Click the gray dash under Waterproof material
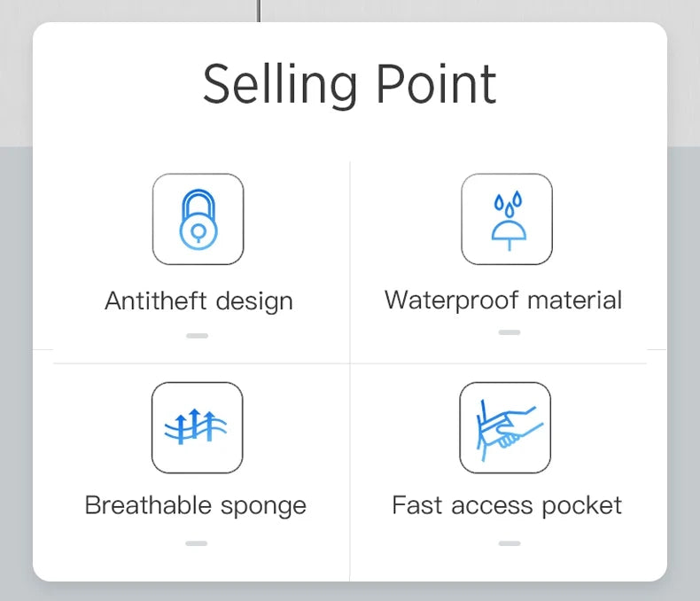Screen dimensions: 700x601 click(509, 332)
